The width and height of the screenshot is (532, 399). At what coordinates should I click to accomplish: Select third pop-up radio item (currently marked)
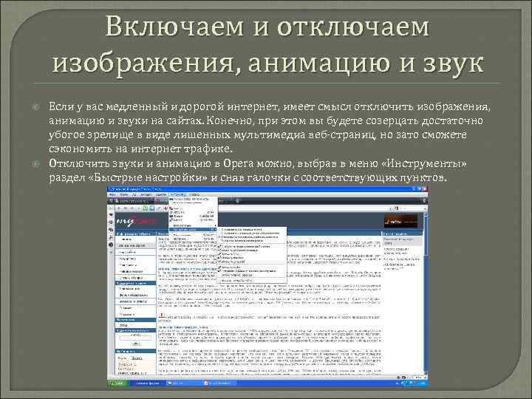[252, 237]
